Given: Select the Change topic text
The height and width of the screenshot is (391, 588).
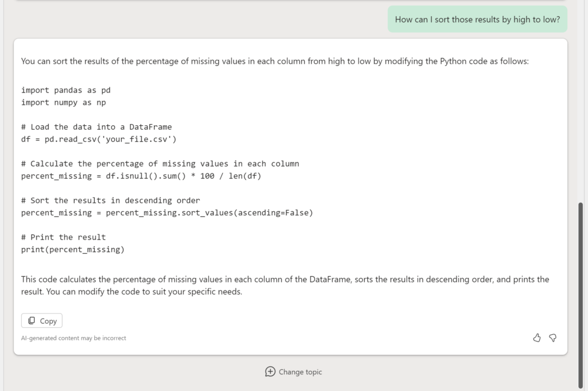Looking at the screenshot, I should pyautogui.click(x=300, y=372).
